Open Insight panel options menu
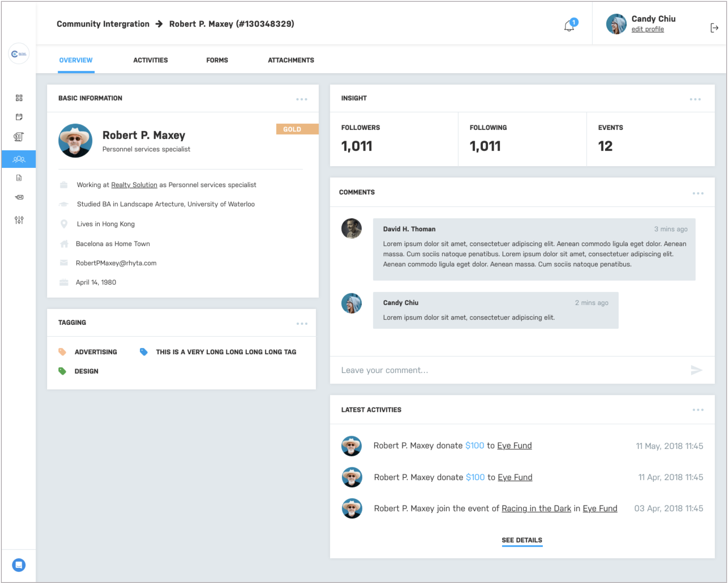The image size is (728, 583). coord(695,99)
